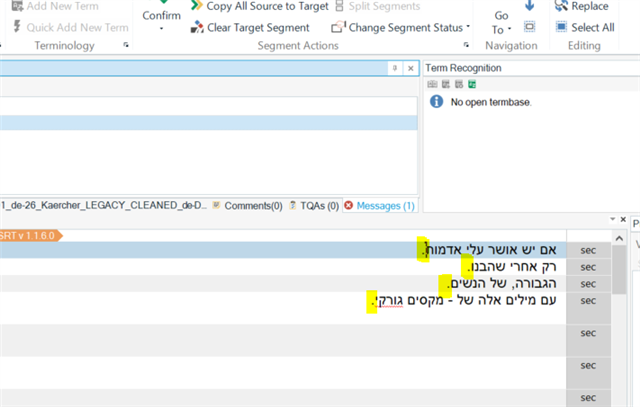This screenshot has height=407, width=640.
Task: Click the dotted-frame navigation icon beside Go To
Action: click(x=529, y=27)
